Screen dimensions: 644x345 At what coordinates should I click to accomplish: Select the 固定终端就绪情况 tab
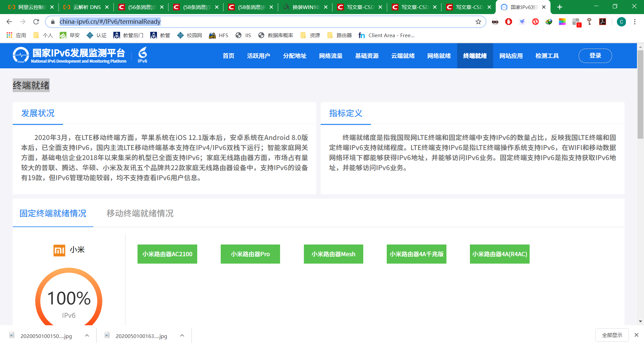(x=53, y=213)
